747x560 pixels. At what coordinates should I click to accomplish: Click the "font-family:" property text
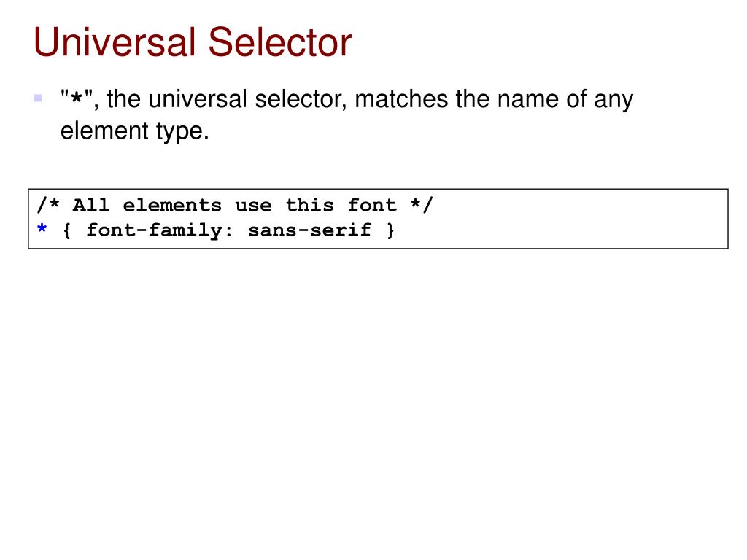160,230
